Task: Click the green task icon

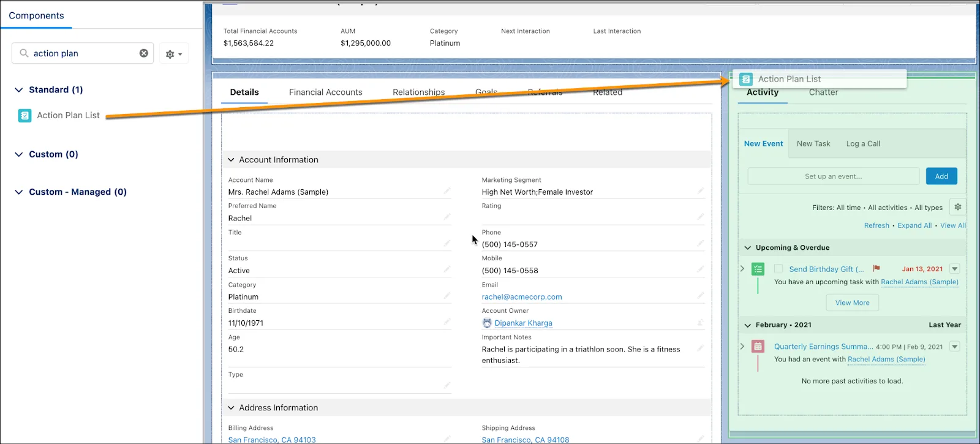Action: (x=758, y=269)
